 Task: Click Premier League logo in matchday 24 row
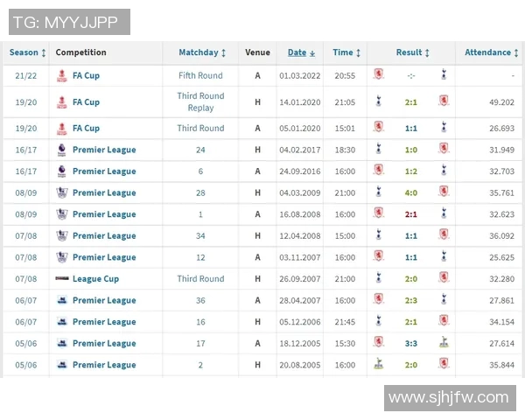[x=62, y=150]
